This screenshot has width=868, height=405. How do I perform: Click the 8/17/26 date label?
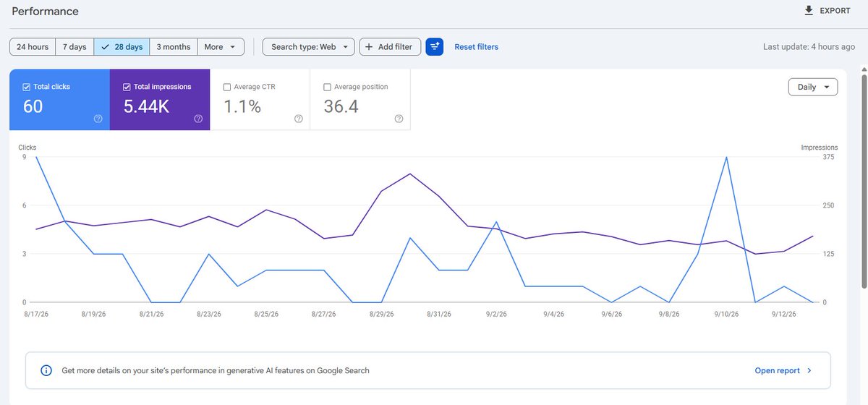pos(36,314)
